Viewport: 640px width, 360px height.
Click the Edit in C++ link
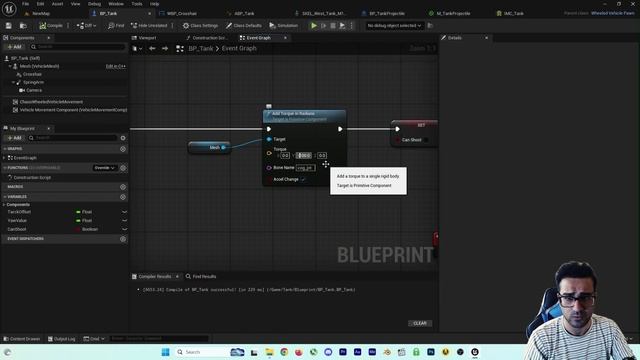point(116,66)
